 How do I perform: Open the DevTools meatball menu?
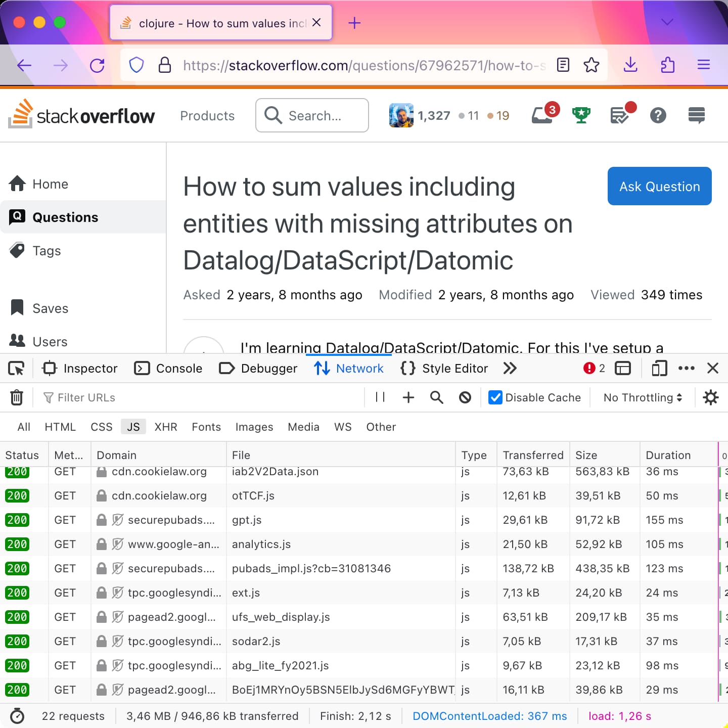pyautogui.click(x=687, y=368)
